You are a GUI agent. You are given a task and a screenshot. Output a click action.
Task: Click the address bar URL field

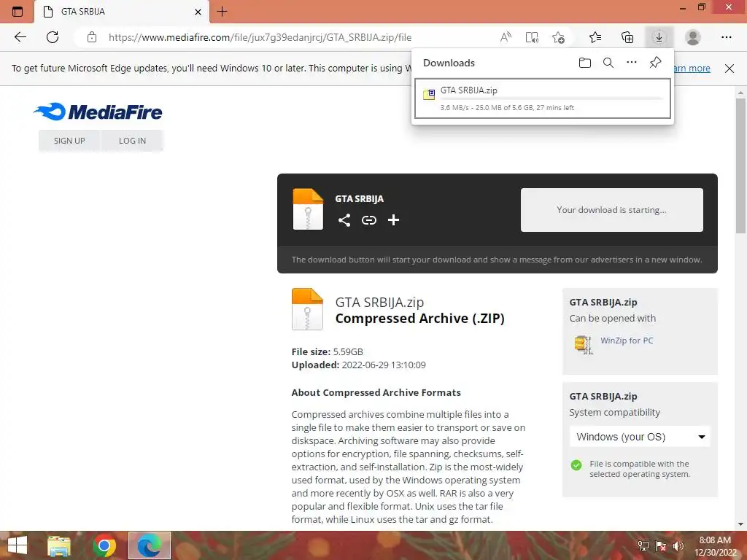click(260, 37)
